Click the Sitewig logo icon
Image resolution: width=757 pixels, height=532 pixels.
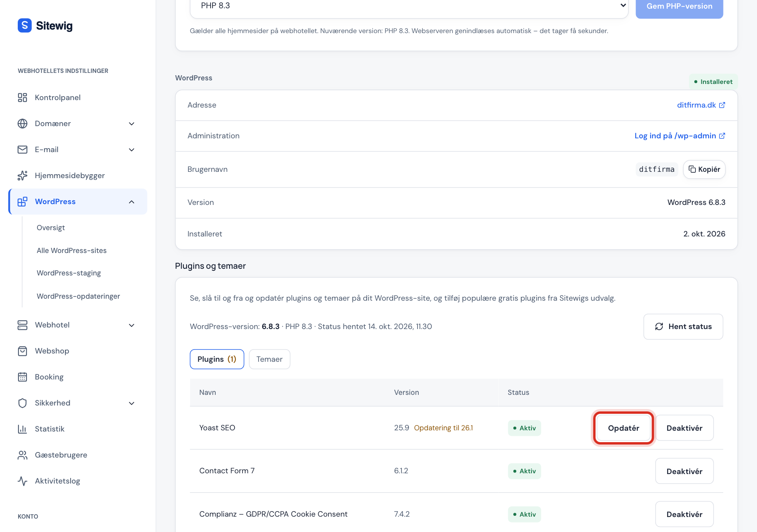point(24,26)
